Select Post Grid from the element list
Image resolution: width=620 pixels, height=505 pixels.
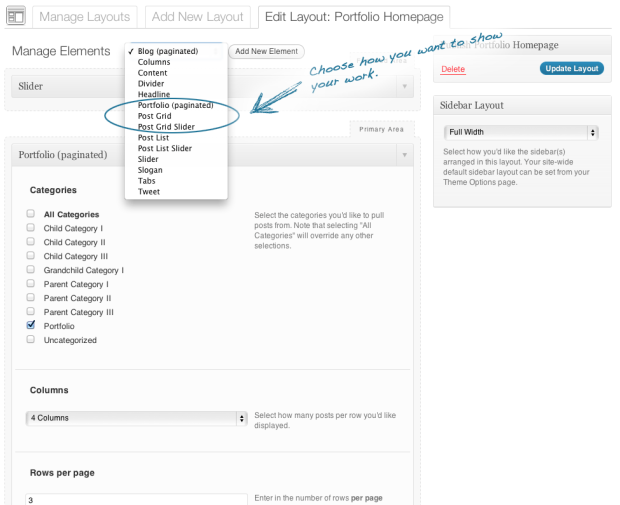155,116
